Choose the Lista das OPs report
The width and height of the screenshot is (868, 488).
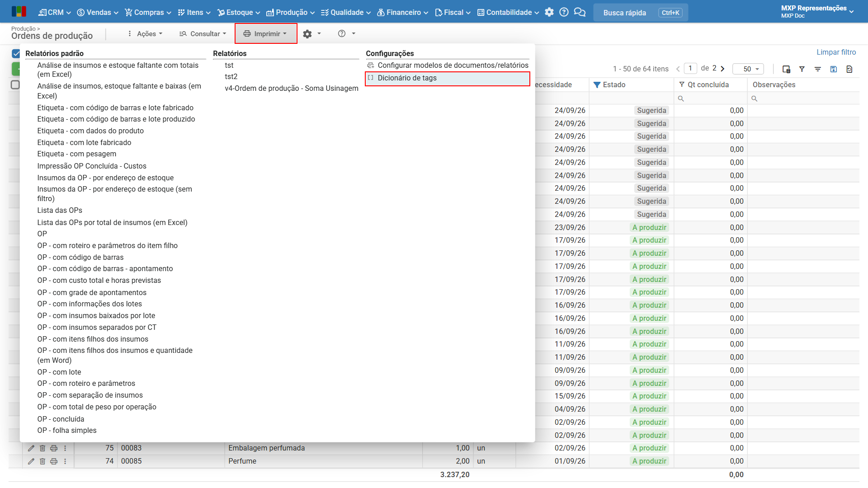click(60, 211)
